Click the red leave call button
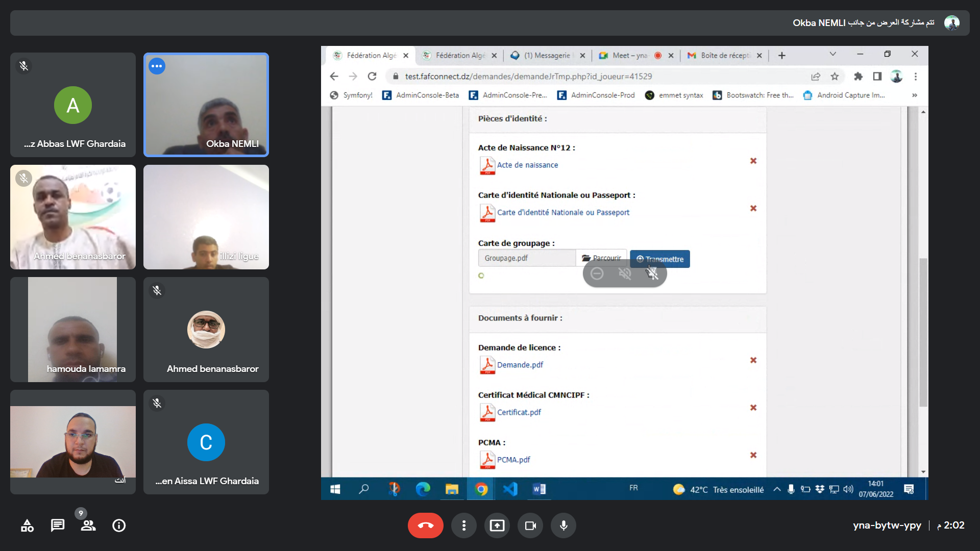Viewport: 980px width, 551px height. (x=425, y=525)
